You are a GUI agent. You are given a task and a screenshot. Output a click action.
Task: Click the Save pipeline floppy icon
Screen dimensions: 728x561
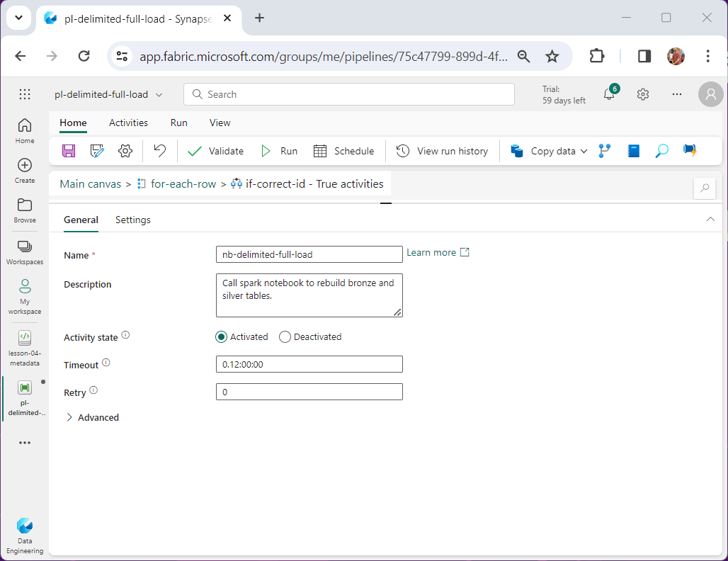(x=69, y=151)
